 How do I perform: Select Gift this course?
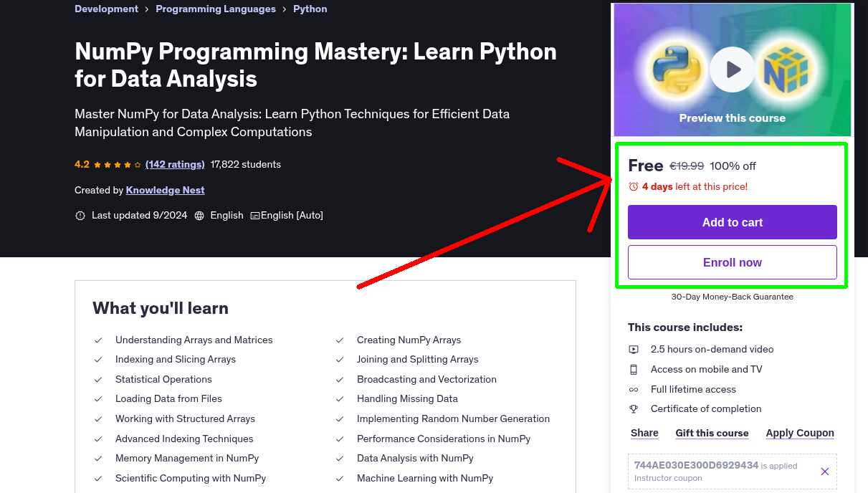tap(712, 433)
